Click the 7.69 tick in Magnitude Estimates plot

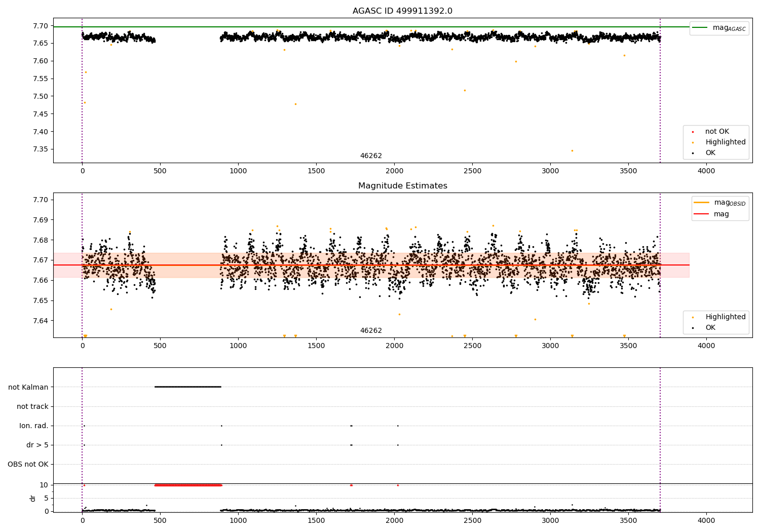(x=40, y=220)
